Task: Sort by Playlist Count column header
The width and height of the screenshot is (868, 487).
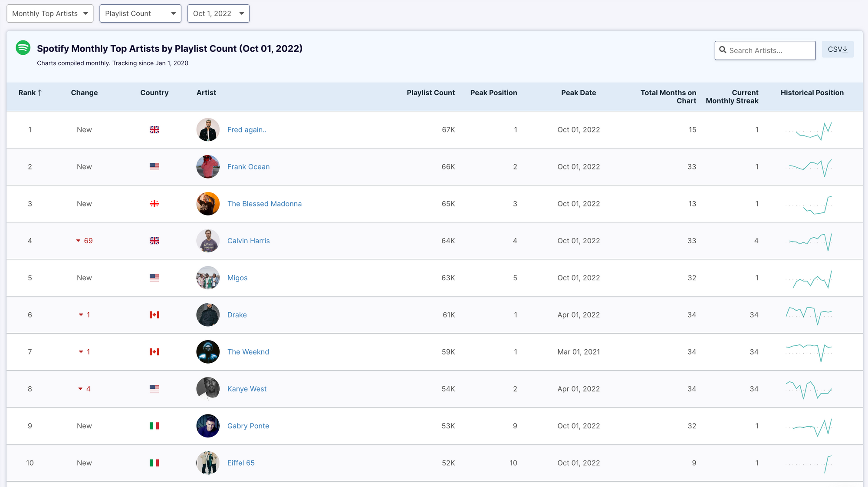Action: point(431,93)
